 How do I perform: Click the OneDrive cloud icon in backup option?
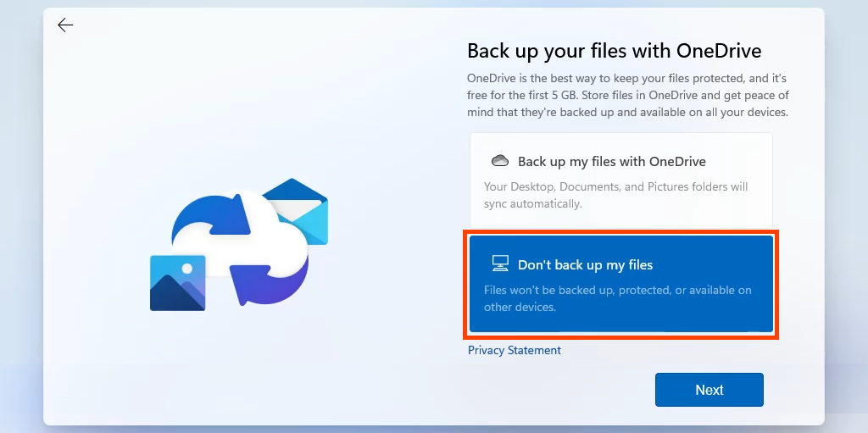(x=500, y=161)
